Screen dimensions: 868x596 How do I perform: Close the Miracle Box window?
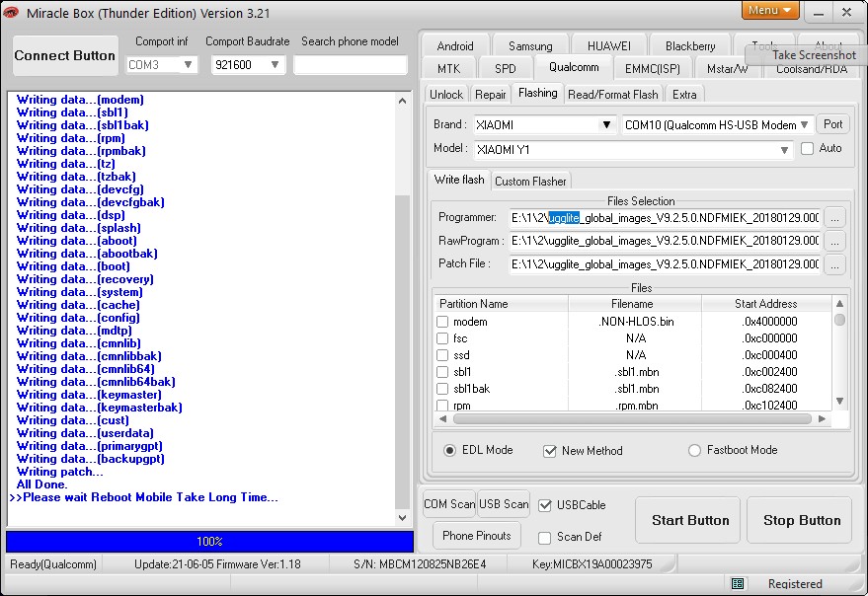point(846,12)
